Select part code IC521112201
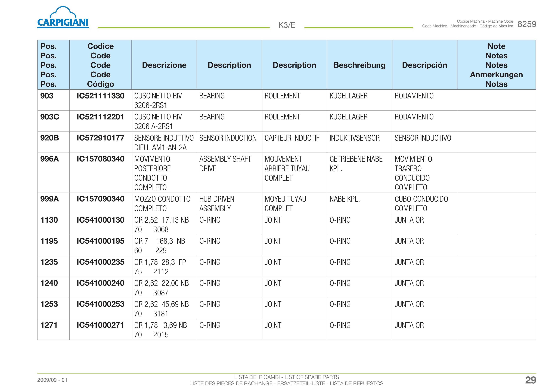 [x=100, y=117]
